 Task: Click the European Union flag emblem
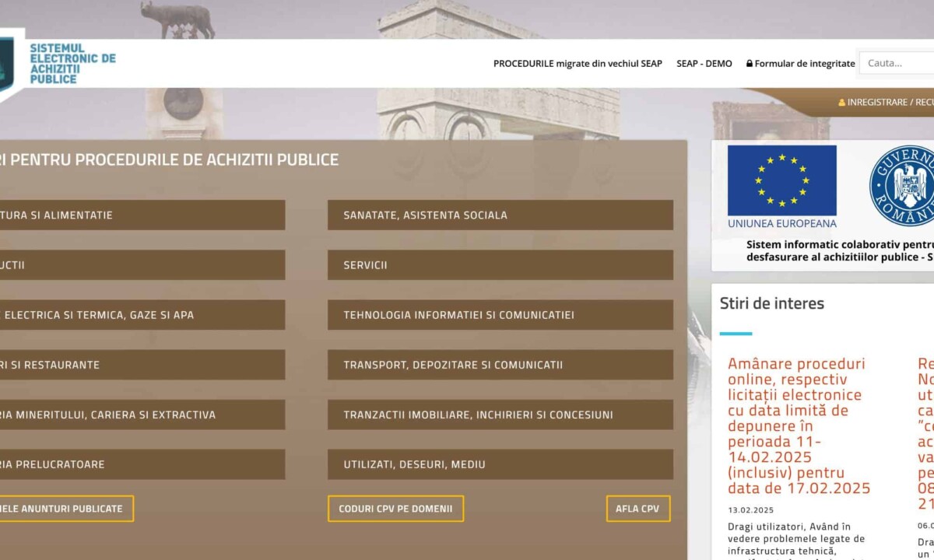pyautogui.click(x=781, y=180)
